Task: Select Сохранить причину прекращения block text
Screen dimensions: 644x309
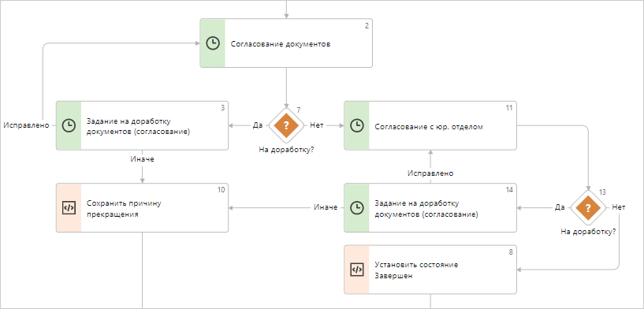Action: (x=124, y=209)
